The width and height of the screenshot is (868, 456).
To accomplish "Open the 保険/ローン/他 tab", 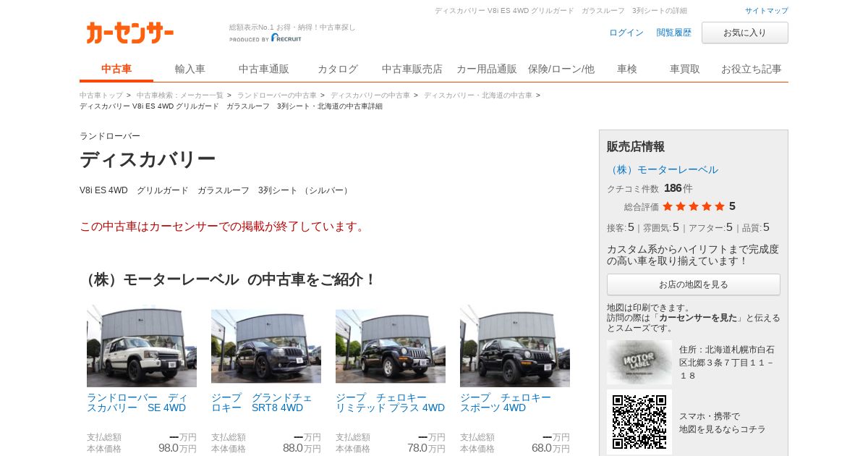I will (561, 69).
